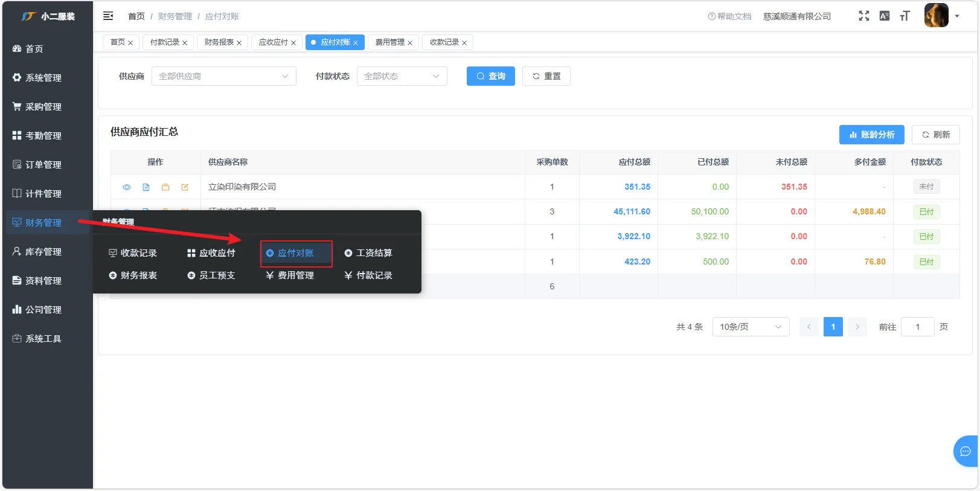
Task: Expand 采购管理 in the sidebar
Action: (48, 107)
